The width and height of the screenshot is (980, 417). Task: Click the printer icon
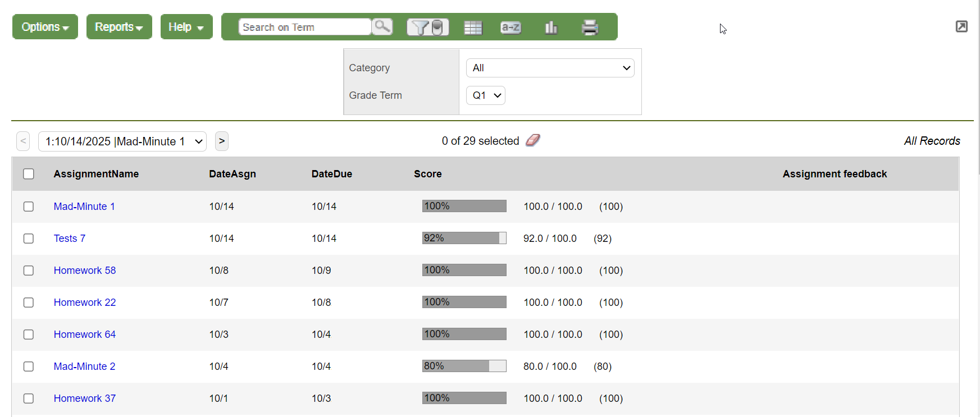tap(590, 28)
